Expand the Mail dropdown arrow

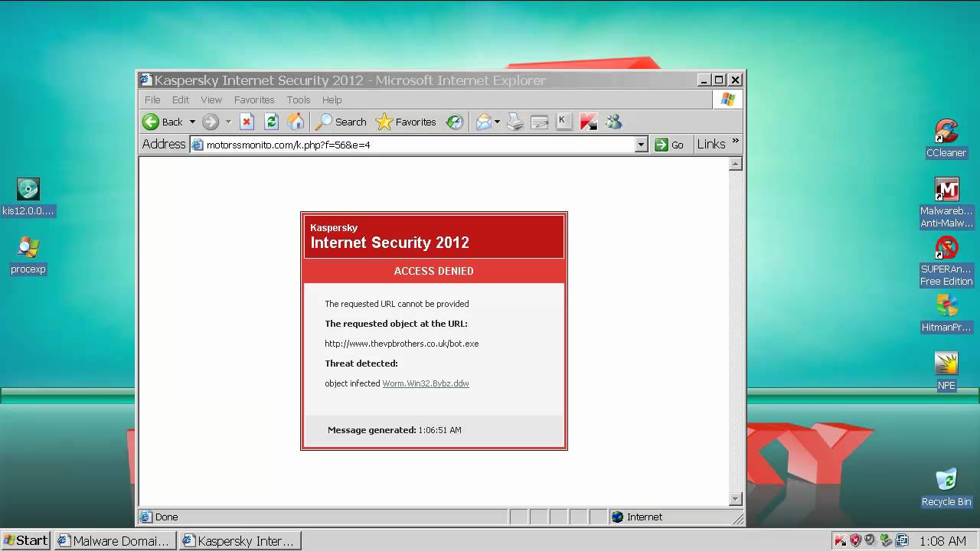click(x=497, y=122)
